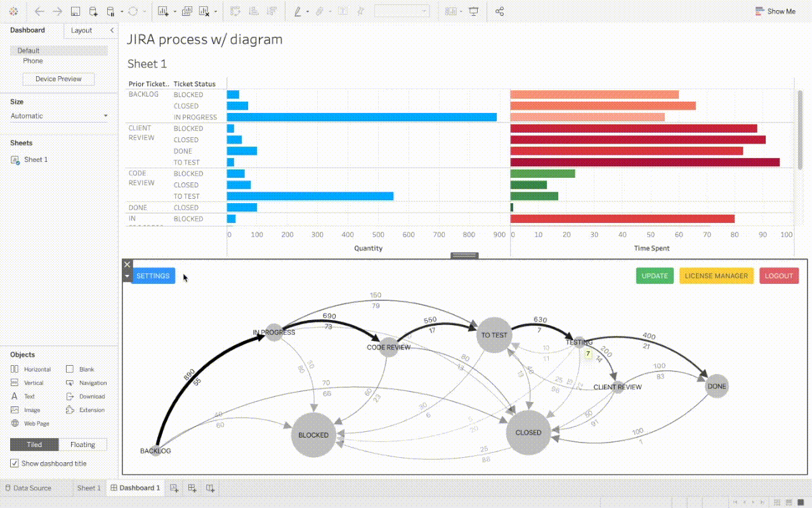Click the New Worksheet tab icon
This screenshot has width=812, height=508.
174,488
